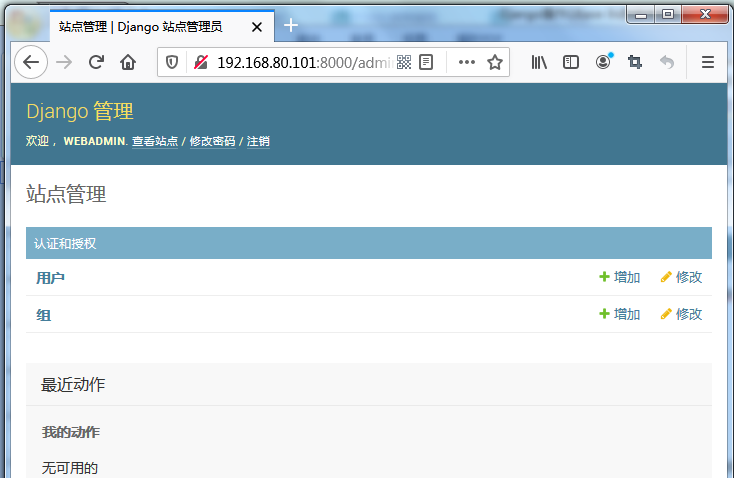Go back to the previous page
734x478 pixels.
click(31, 62)
